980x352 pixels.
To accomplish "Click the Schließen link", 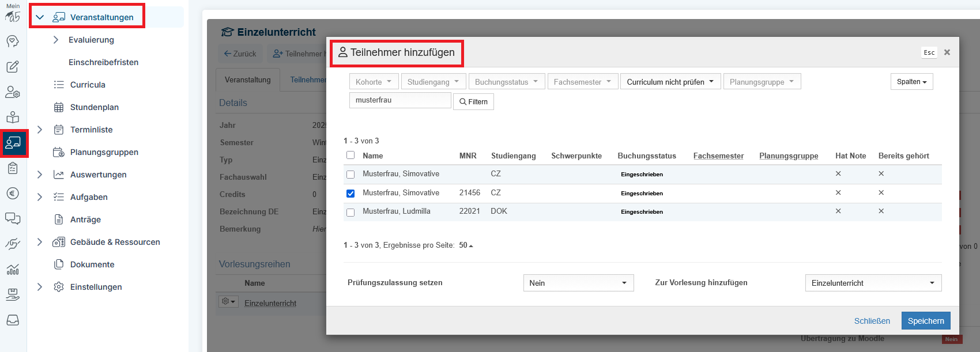I will (x=872, y=321).
